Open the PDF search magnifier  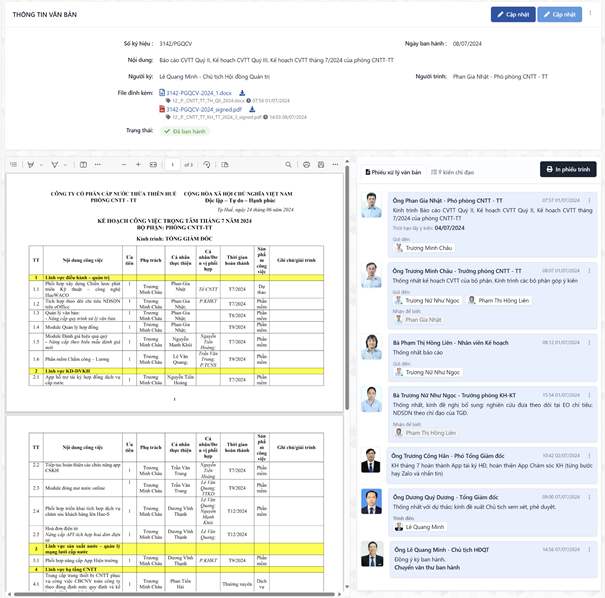(x=288, y=164)
